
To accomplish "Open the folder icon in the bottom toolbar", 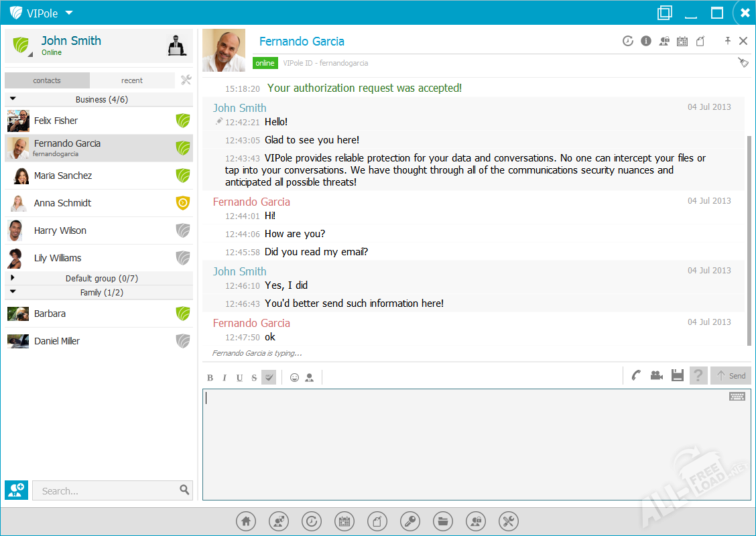I will [x=443, y=521].
